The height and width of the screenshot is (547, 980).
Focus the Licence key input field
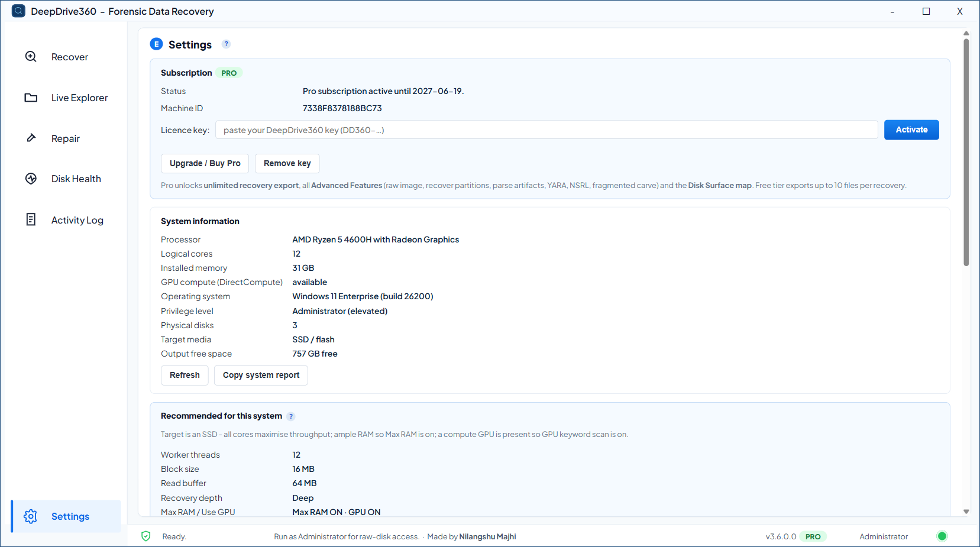(546, 130)
